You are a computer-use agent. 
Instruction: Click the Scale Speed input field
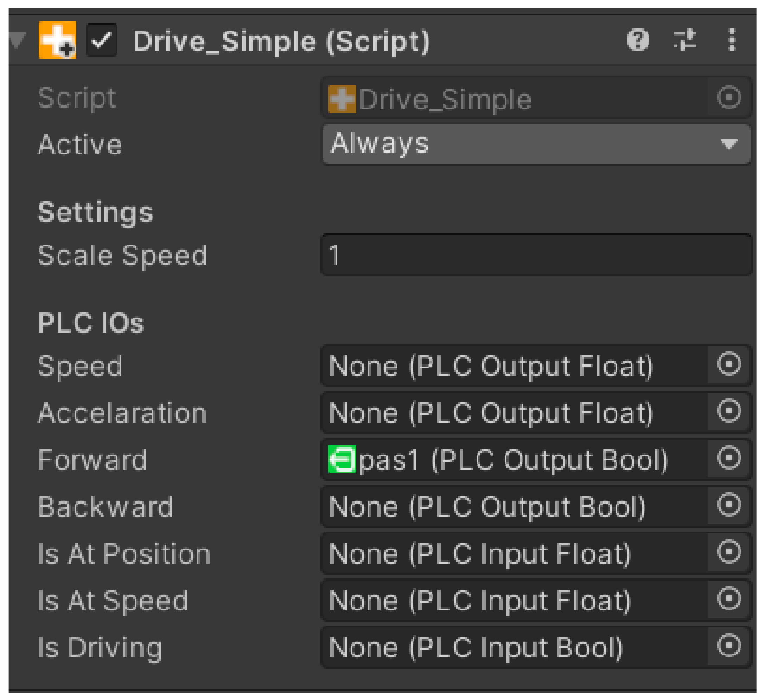(x=536, y=255)
